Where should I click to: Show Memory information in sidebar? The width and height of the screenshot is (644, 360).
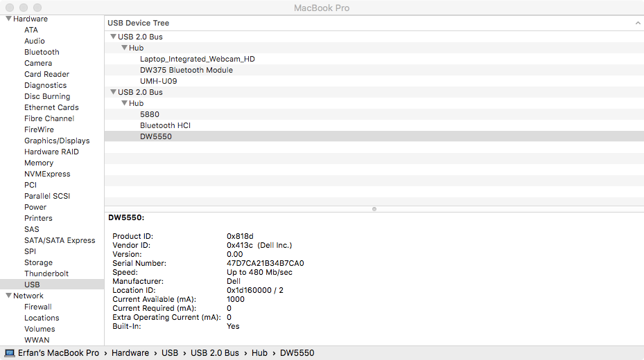pos(39,163)
